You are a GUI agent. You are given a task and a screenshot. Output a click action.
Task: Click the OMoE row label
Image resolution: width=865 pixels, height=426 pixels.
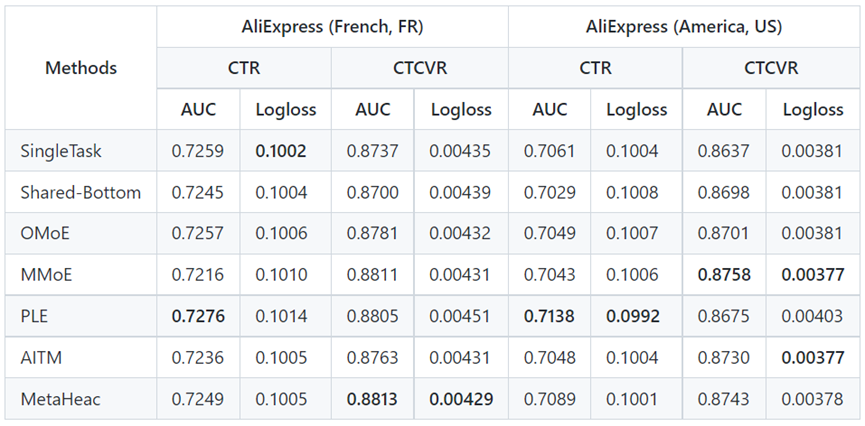pyautogui.click(x=46, y=233)
